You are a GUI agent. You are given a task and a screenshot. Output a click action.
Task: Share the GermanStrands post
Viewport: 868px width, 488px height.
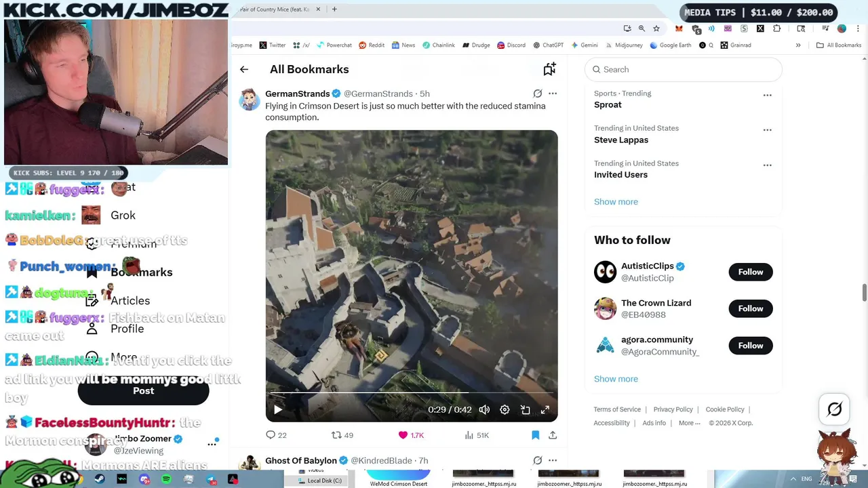pyautogui.click(x=553, y=435)
